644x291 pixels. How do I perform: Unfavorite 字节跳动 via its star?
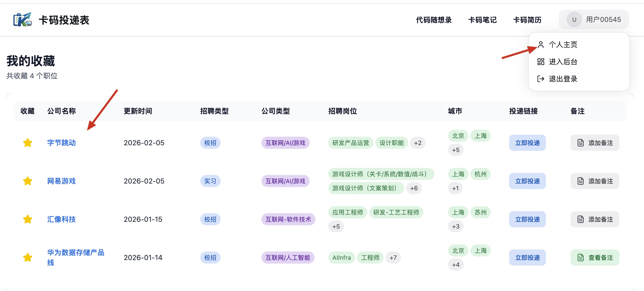click(x=28, y=143)
